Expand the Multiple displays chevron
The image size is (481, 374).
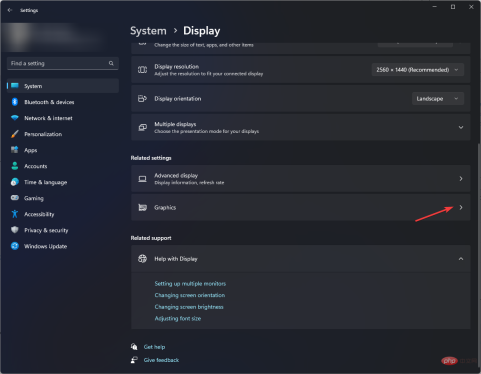click(461, 127)
